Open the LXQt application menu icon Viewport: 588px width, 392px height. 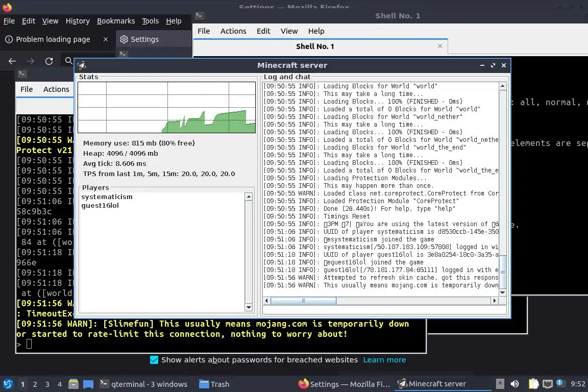pos(8,384)
